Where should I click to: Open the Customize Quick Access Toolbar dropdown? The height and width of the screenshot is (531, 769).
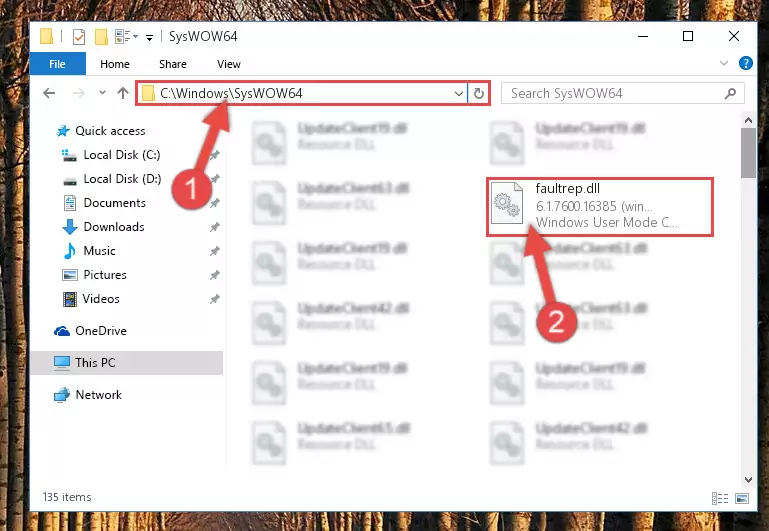click(x=149, y=37)
